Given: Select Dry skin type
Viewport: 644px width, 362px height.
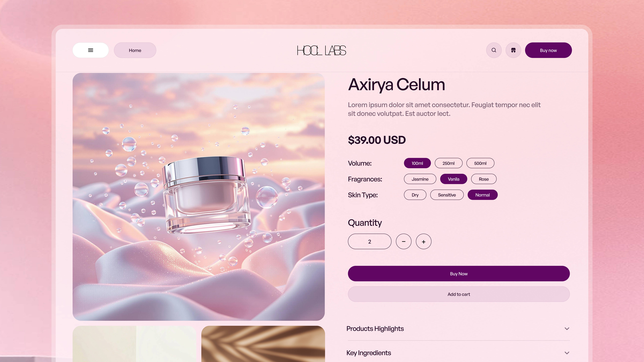Looking at the screenshot, I should point(415,195).
